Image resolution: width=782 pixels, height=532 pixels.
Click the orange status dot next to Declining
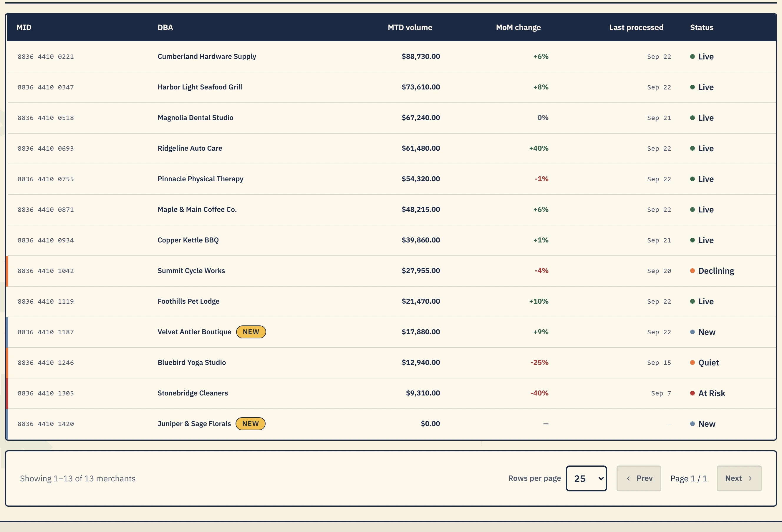692,271
